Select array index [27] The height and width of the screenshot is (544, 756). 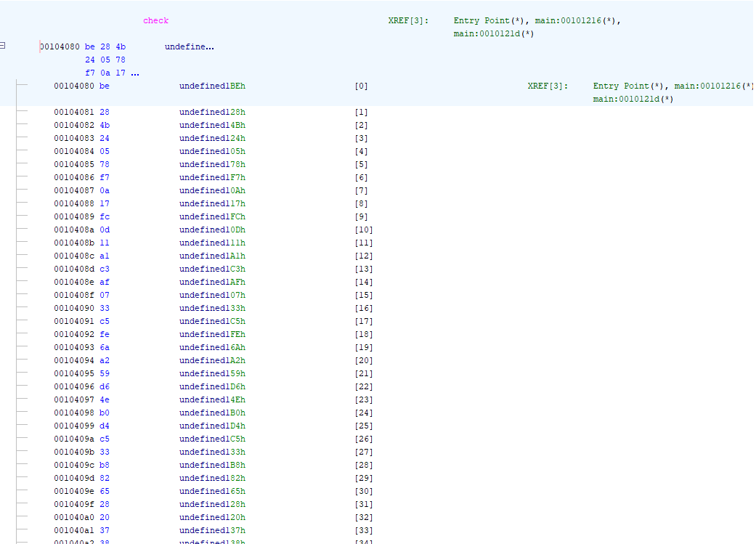(x=364, y=452)
